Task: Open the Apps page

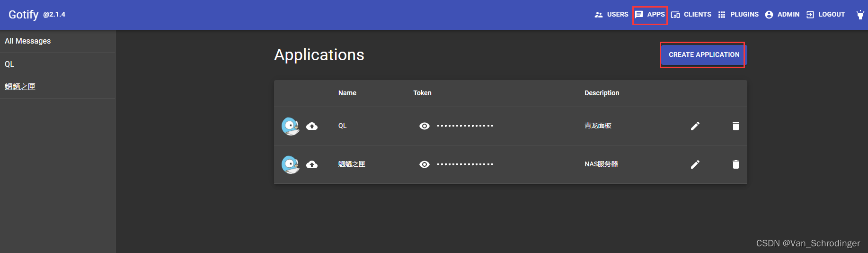Action: 650,15
